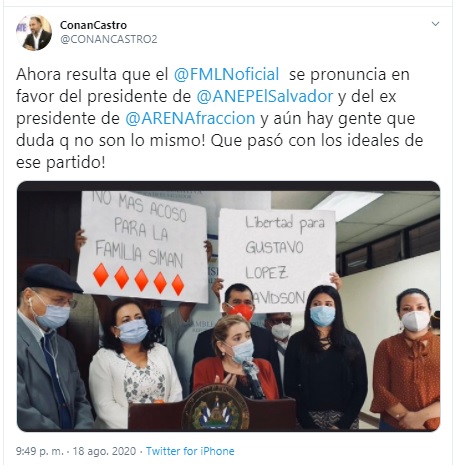The height and width of the screenshot is (465, 469).
Task: Click the El Salvador crest on the podium
Action: pos(216,408)
